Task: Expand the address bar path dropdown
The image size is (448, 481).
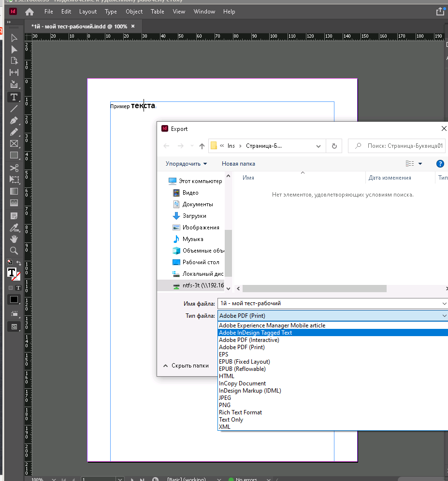Action: click(x=318, y=146)
